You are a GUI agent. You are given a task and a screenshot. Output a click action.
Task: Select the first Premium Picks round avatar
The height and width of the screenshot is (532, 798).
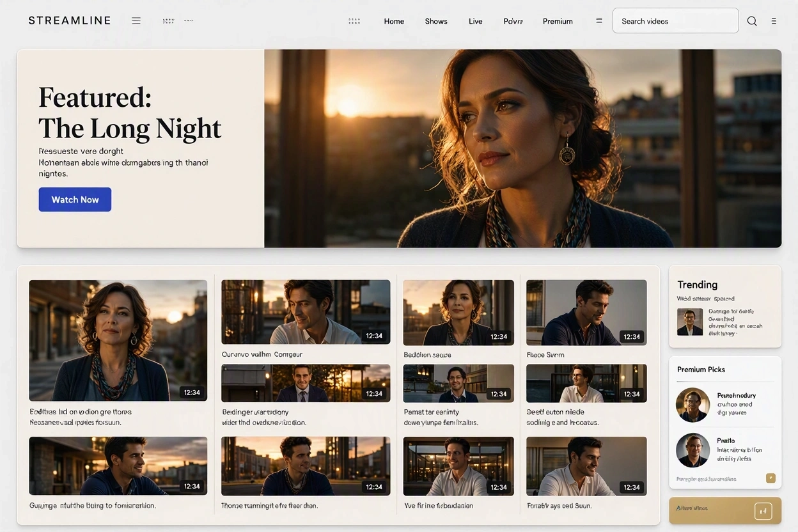tap(692, 404)
